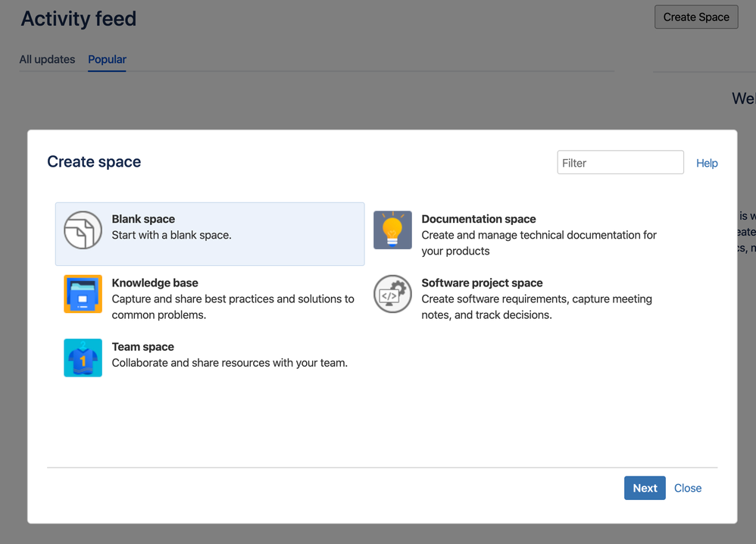Click the Activity feed heading

click(79, 19)
